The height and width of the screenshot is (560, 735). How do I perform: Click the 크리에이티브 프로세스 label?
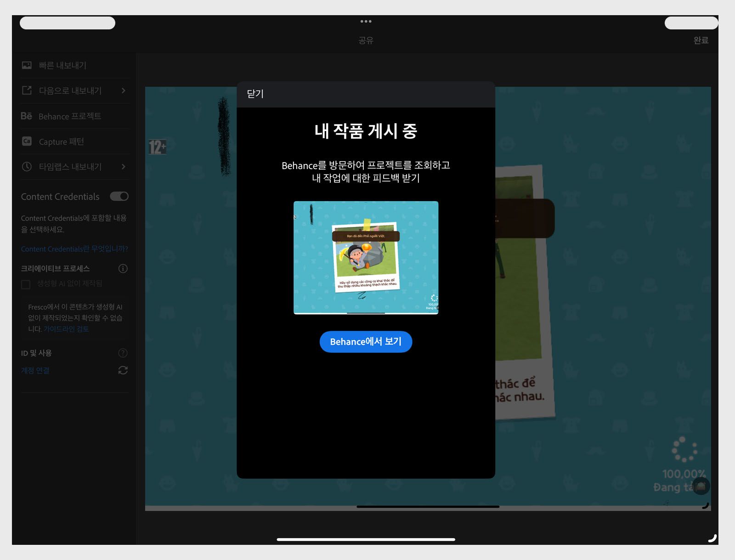[55, 268]
